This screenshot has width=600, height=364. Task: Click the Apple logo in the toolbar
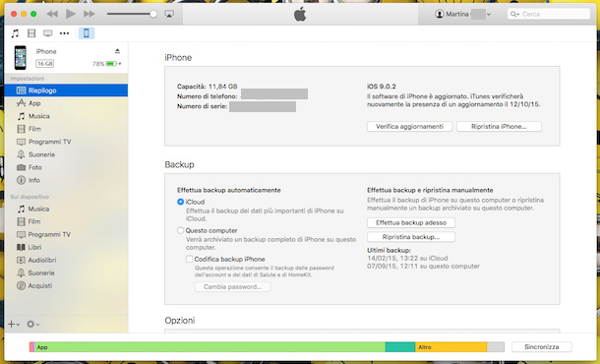pyautogui.click(x=300, y=14)
